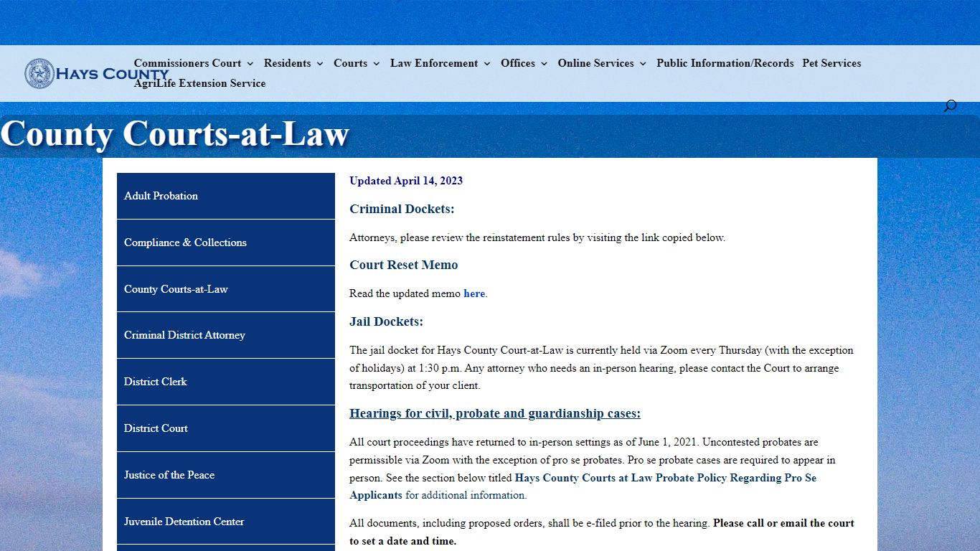This screenshot has height=551, width=980.
Task: Click the Hays County seal logo
Action: [39, 74]
